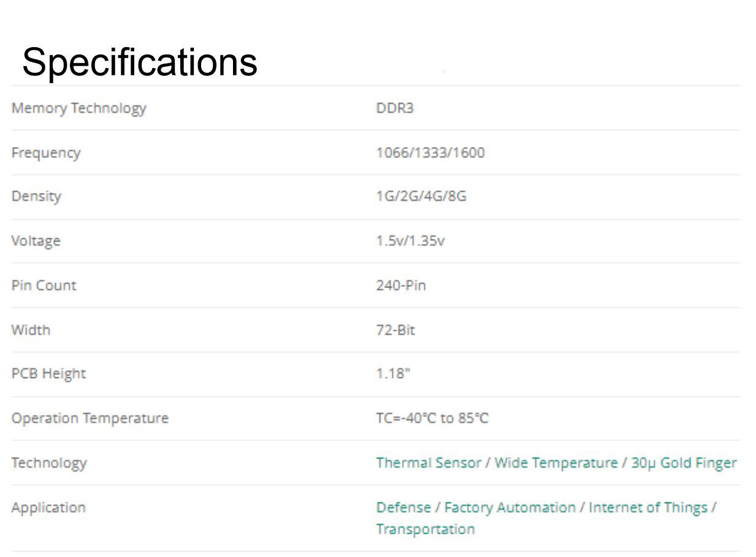756x557 pixels.
Task: Open the Wide Temperature link
Action: 556,463
